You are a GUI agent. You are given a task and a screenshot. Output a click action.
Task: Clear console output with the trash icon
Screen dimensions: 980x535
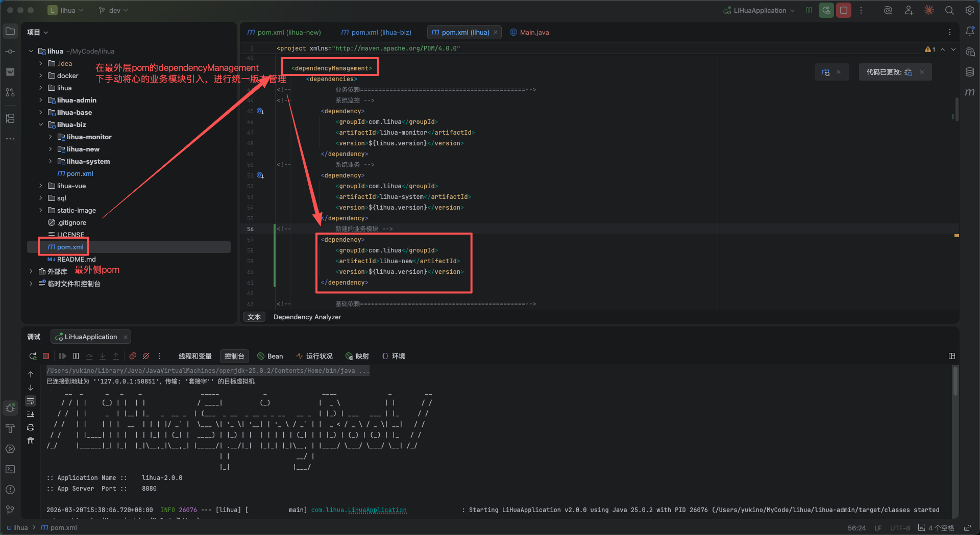(x=31, y=441)
